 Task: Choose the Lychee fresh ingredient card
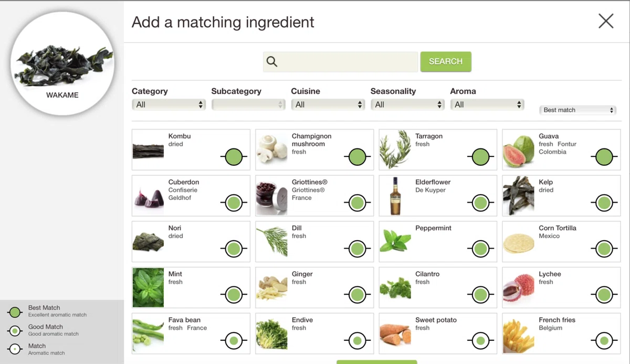(x=561, y=287)
